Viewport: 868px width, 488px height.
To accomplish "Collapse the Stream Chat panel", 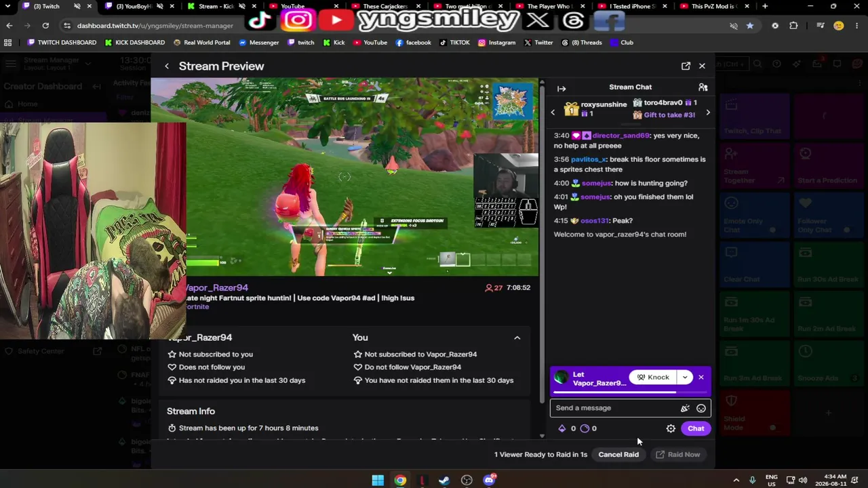I will [561, 88].
